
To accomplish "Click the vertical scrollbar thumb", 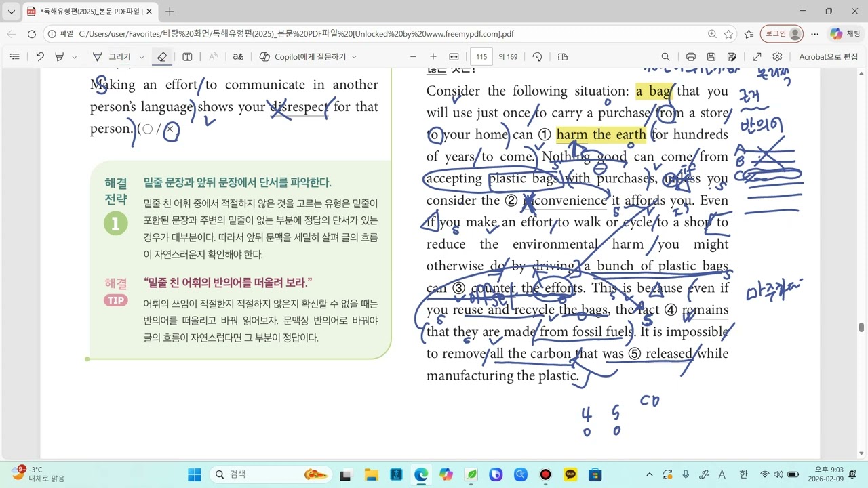I will [x=862, y=328].
